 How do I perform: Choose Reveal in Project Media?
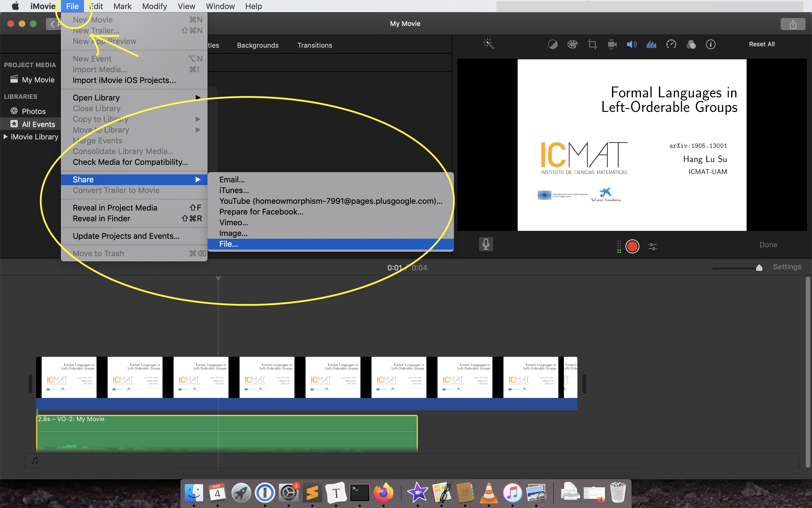tap(134, 208)
